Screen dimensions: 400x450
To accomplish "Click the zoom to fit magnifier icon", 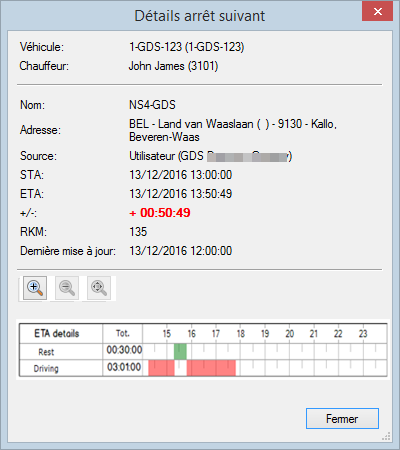I will point(99,288).
